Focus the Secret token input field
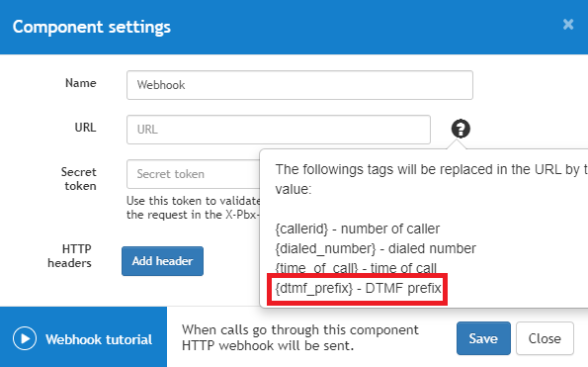Viewport: 588px width, 367px height. [x=193, y=174]
